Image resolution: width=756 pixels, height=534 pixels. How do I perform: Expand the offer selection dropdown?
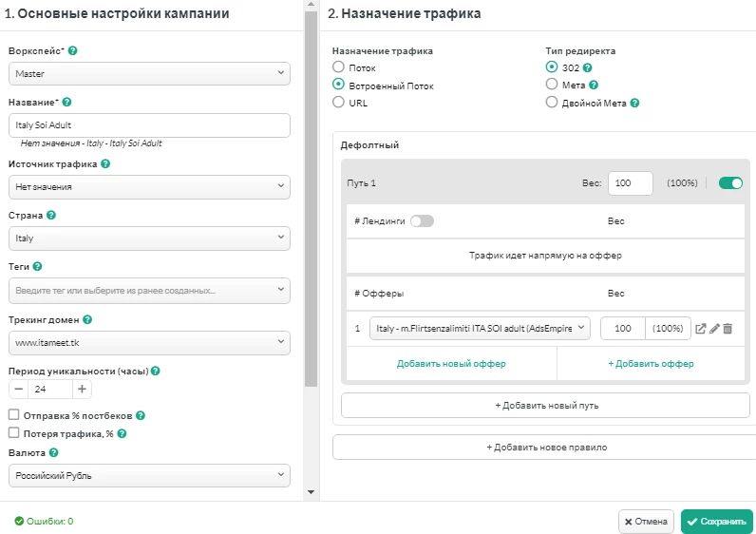[480, 328]
